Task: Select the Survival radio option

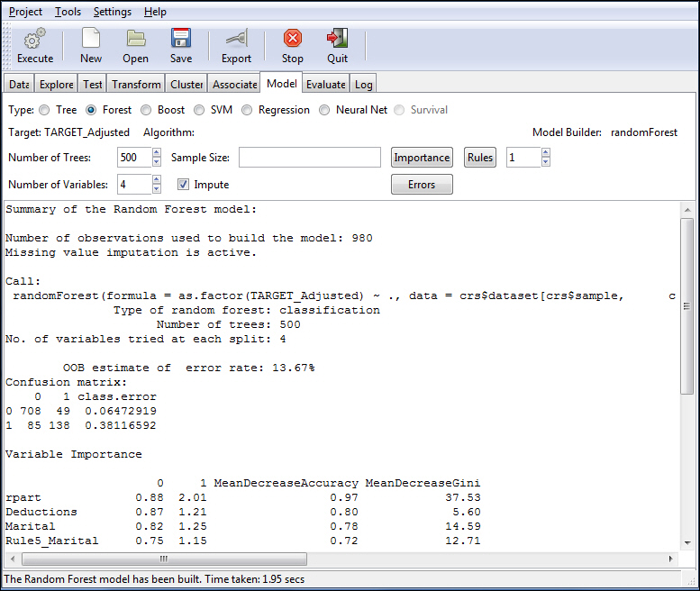Action: (399, 110)
